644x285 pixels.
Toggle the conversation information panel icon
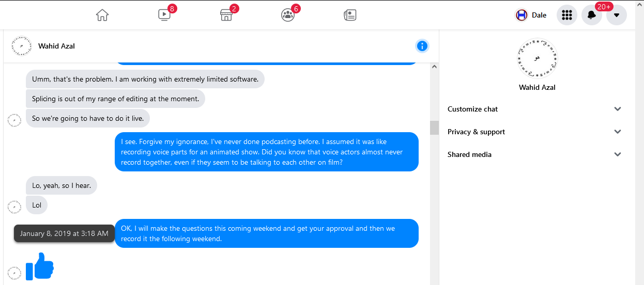pyautogui.click(x=422, y=46)
